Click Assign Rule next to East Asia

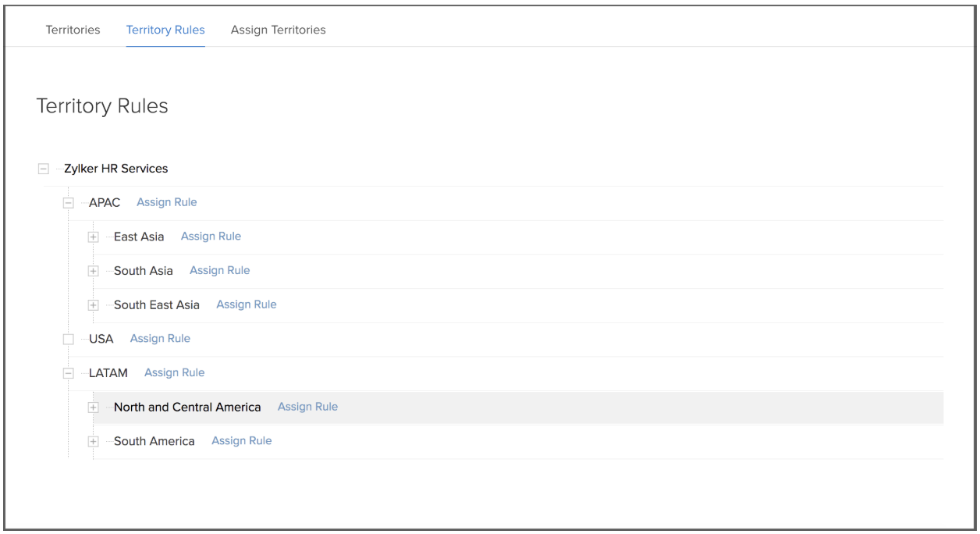(x=211, y=237)
